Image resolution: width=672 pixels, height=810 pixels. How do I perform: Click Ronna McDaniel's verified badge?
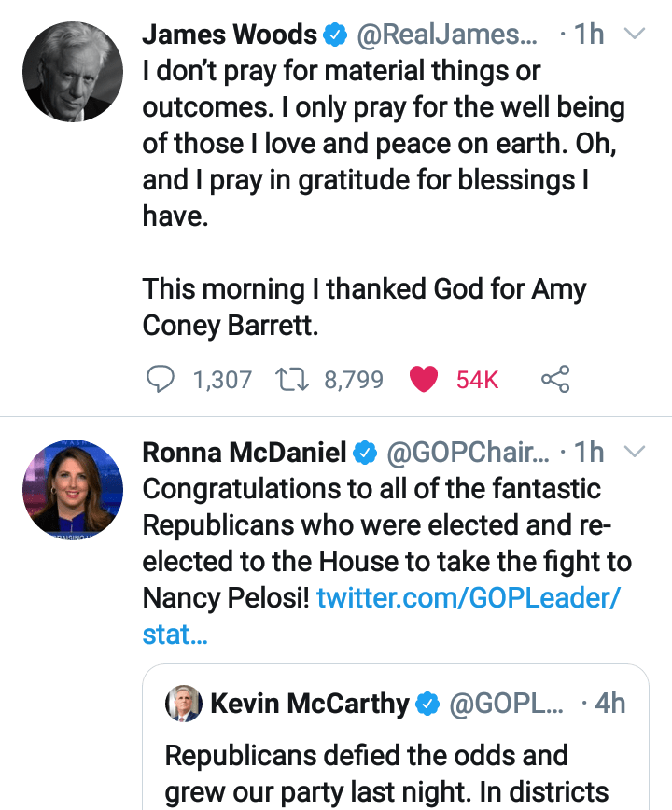point(364,453)
